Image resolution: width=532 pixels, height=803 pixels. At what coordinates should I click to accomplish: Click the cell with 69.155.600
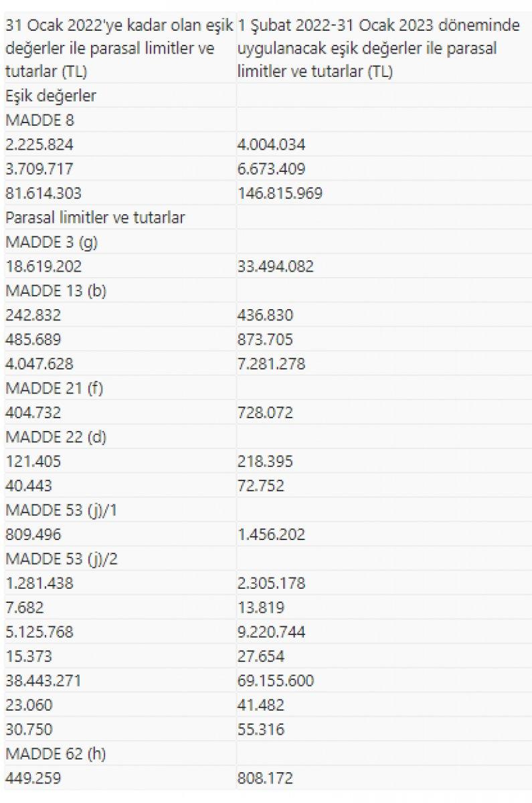coord(276,681)
